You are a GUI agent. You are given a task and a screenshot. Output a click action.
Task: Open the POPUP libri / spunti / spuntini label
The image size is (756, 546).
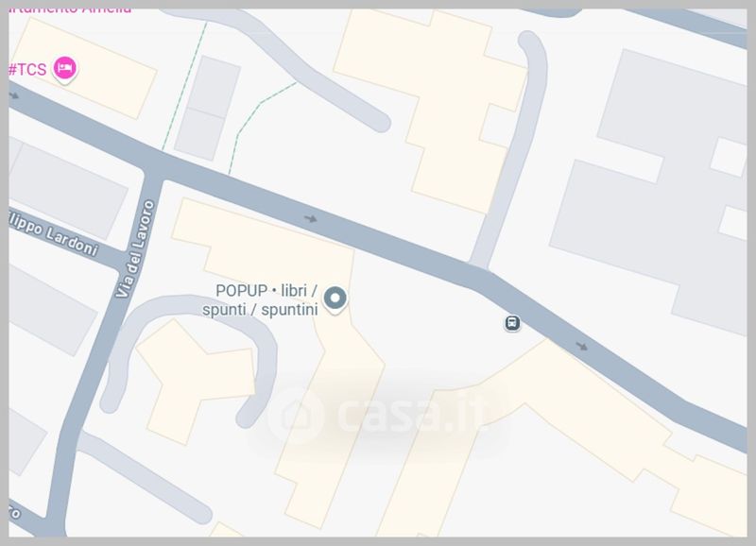click(261, 299)
